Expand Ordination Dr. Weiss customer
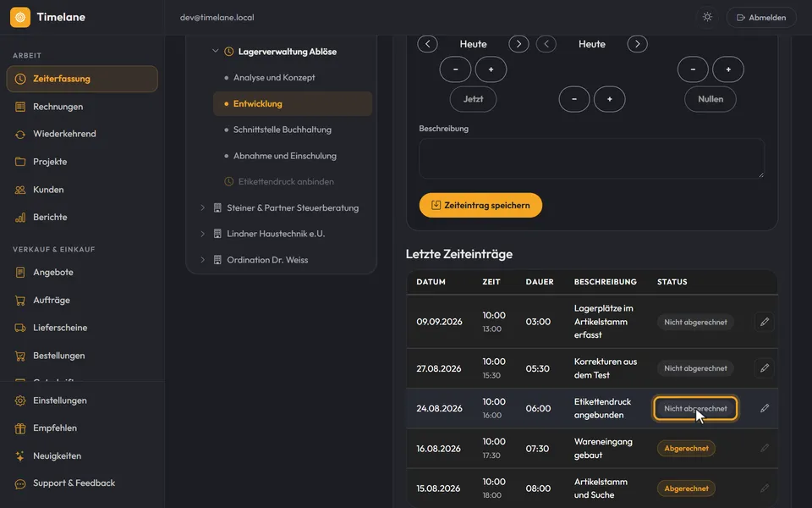Screen dimensions: 812x508 tap(202, 260)
